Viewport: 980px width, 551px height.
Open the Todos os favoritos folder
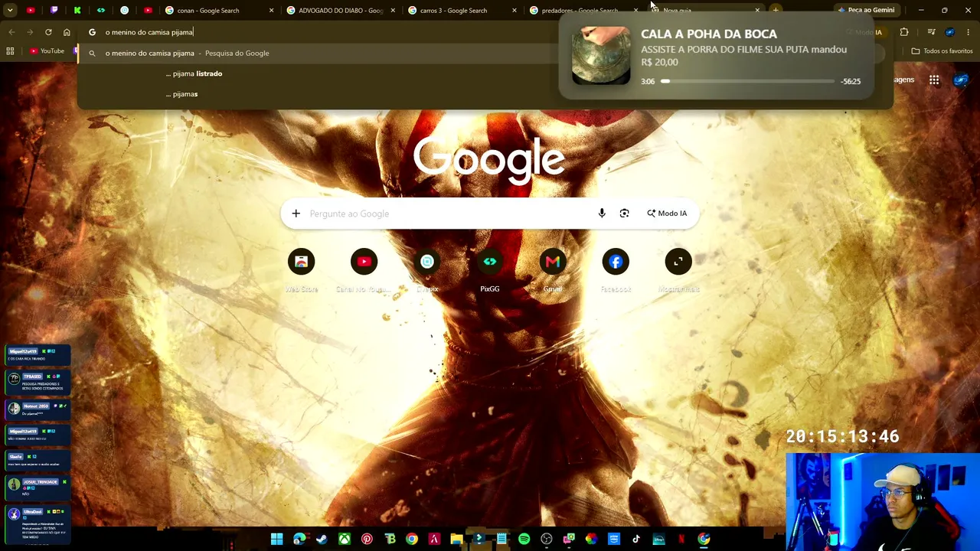coord(942,51)
